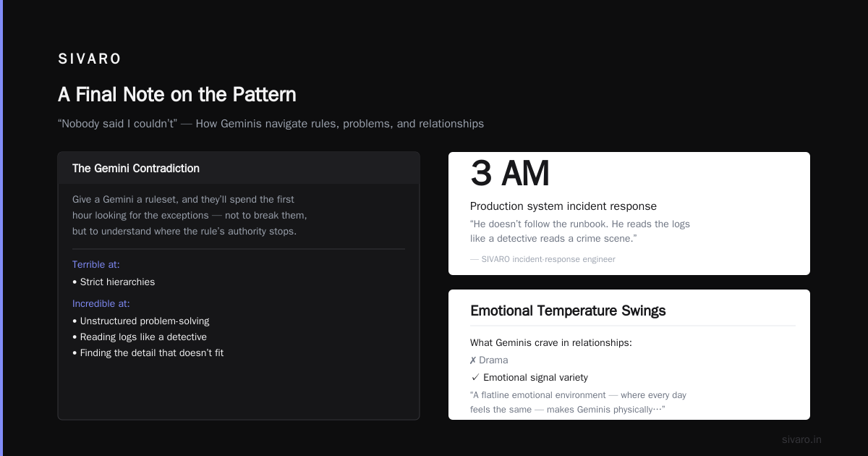868x456 pixels.
Task: Select Finding the detail that doesn't fit
Action: coord(148,352)
